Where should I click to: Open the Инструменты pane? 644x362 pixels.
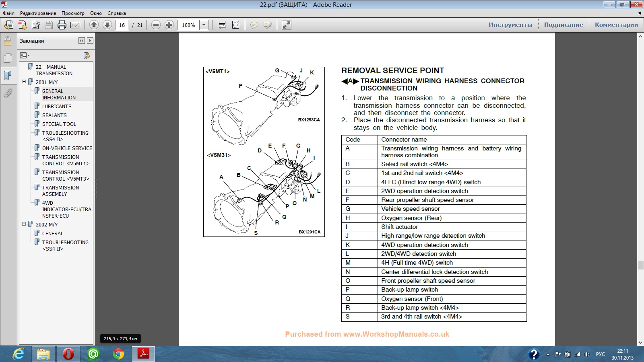click(x=510, y=25)
